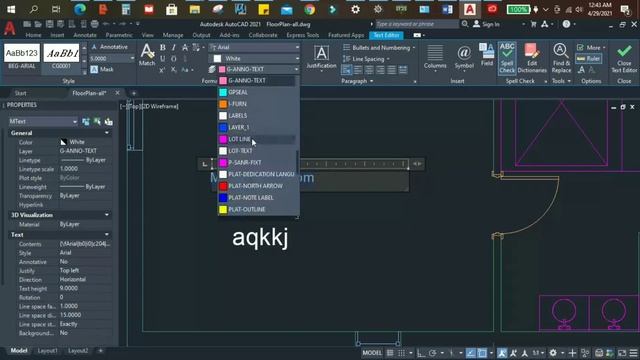Viewport: 640px width, 360px height.
Task: Select the LOT LINE layer in list
Action: pyautogui.click(x=257, y=139)
